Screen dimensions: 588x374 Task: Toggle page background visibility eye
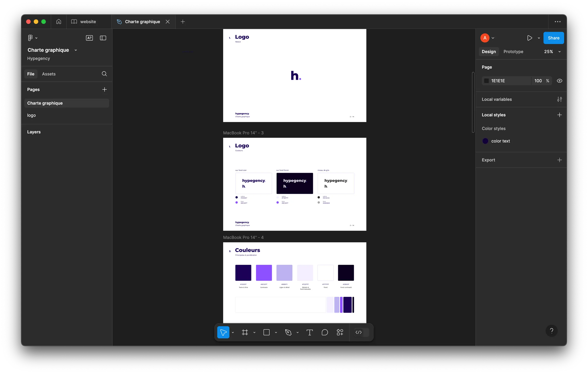pyautogui.click(x=559, y=81)
